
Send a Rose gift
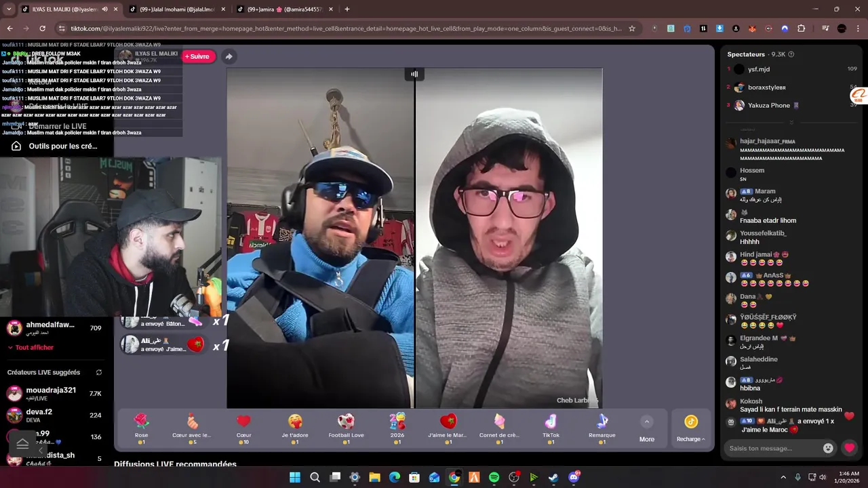[141, 428]
